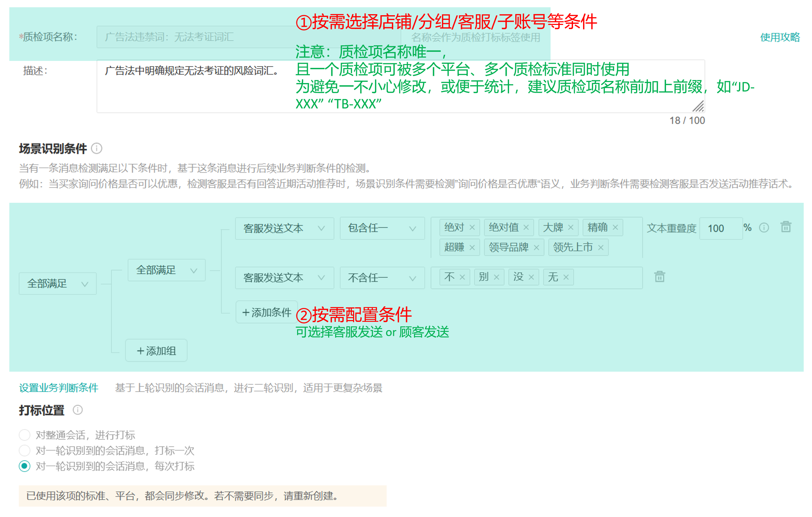This screenshot has height=517, width=812.
Task: Remove the 超赚 keyword tag
Action: [472, 247]
